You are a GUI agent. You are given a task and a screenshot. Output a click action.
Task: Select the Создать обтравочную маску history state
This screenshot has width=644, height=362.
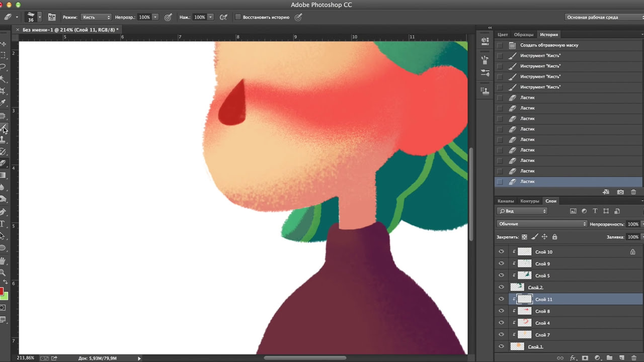click(x=549, y=45)
